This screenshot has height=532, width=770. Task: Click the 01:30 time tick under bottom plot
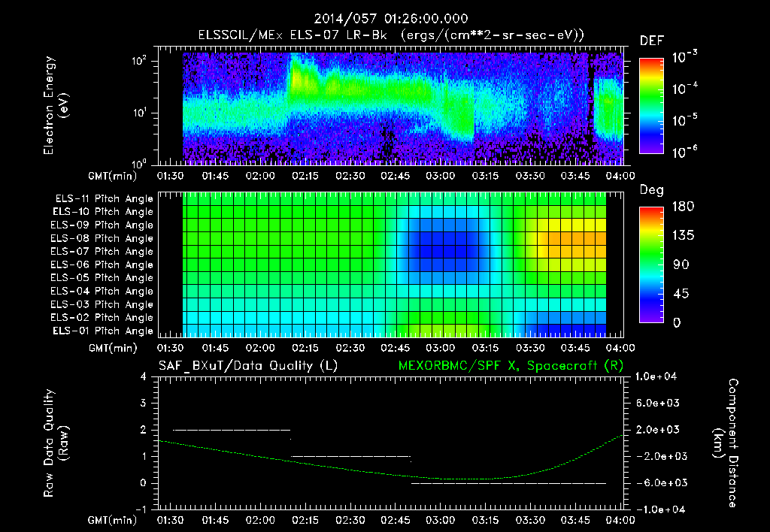pyautogui.click(x=170, y=520)
